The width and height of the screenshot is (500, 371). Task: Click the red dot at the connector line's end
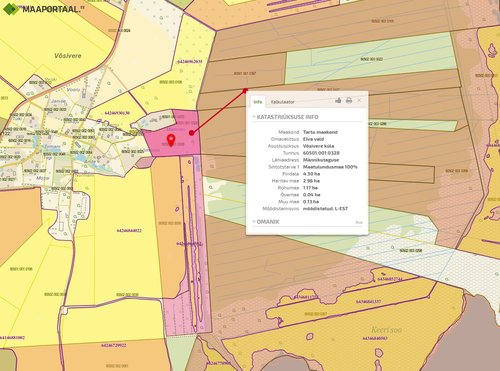(x=245, y=90)
